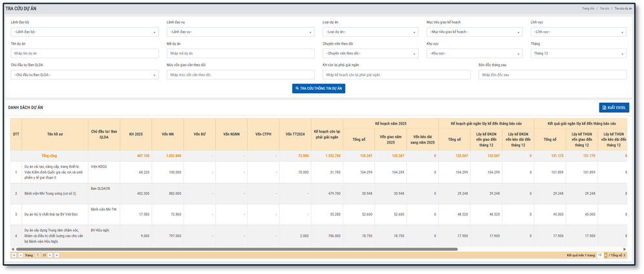The width and height of the screenshot is (644, 274).
Task: Expand the Loại dự án dropdown
Action: 370,32
